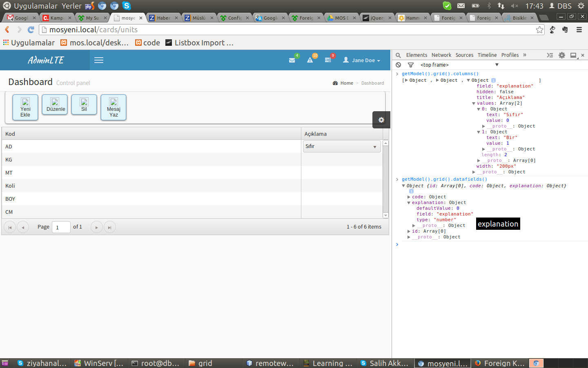Image resolution: width=588 pixels, height=368 pixels.
Task: Clear the console log
Action: (399, 65)
